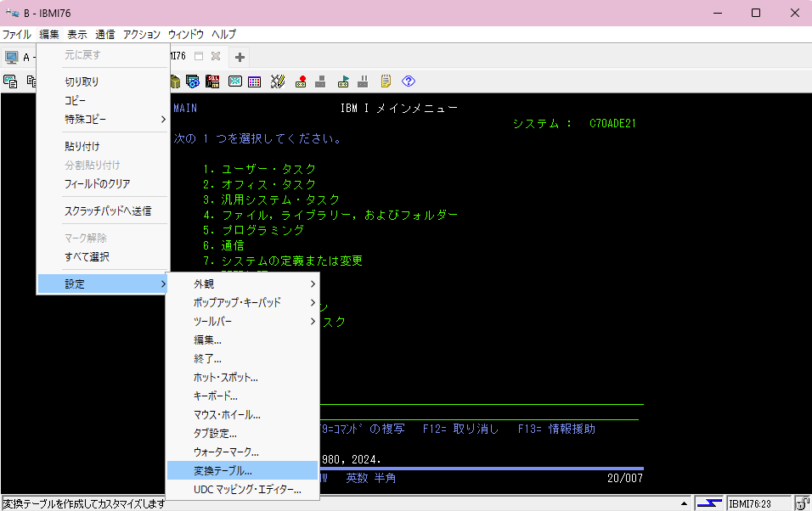Open the ファイル menu
The width and height of the screenshot is (812, 511).
click(17, 34)
